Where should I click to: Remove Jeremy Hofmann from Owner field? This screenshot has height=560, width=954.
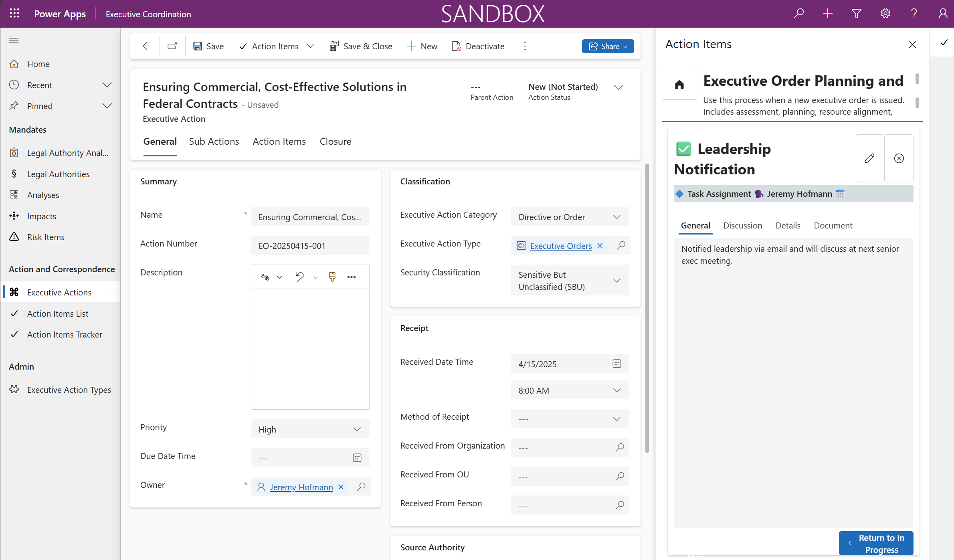pos(341,487)
